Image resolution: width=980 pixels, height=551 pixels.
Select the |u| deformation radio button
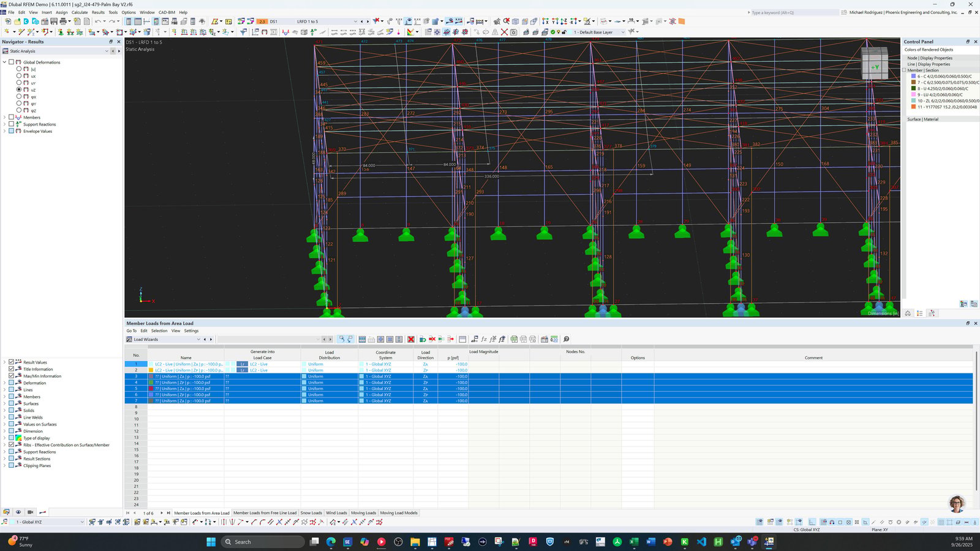click(19, 69)
